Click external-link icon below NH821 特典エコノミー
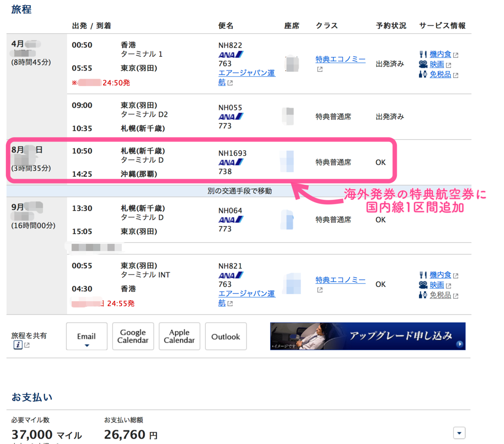This screenshot has height=444, width=504. (320, 290)
